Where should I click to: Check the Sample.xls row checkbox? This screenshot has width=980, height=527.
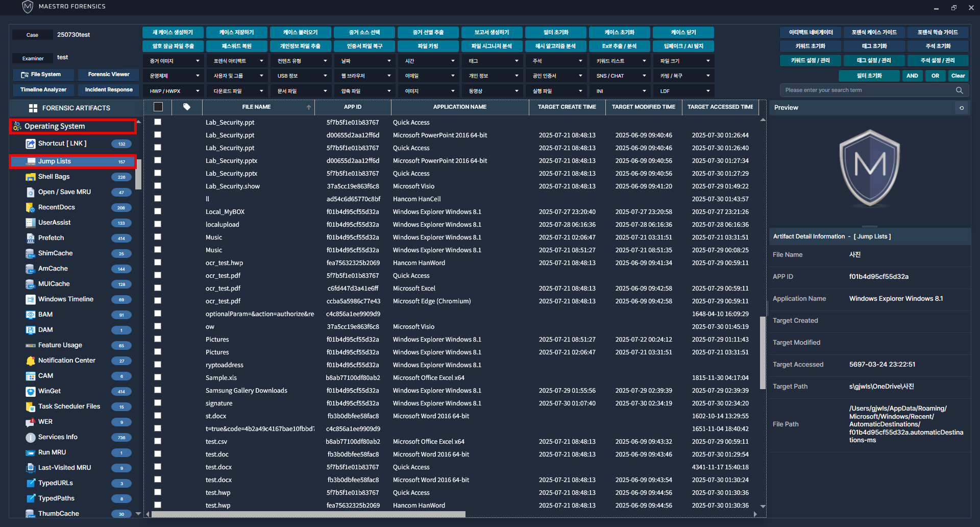click(x=158, y=377)
